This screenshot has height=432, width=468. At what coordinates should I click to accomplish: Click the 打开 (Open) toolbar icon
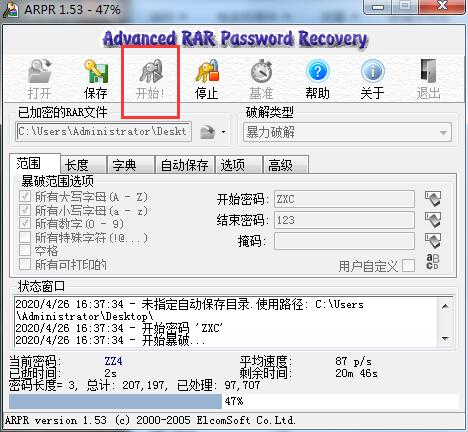(x=40, y=71)
